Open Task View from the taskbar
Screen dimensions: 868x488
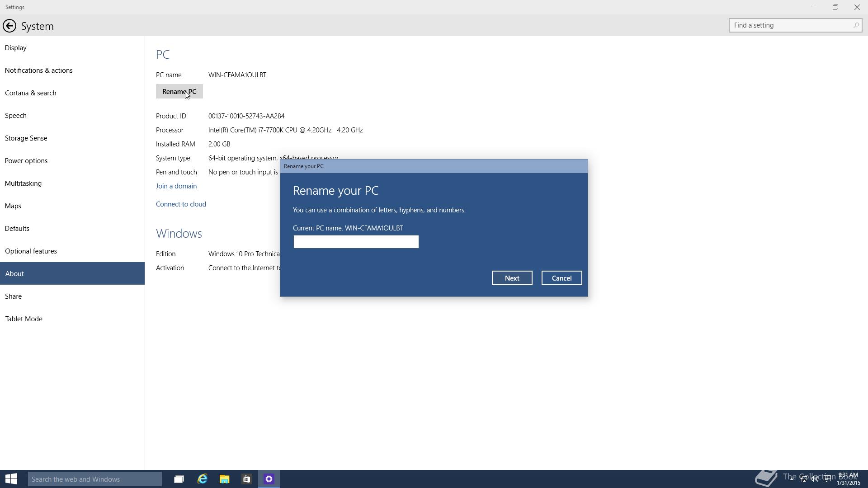point(179,479)
